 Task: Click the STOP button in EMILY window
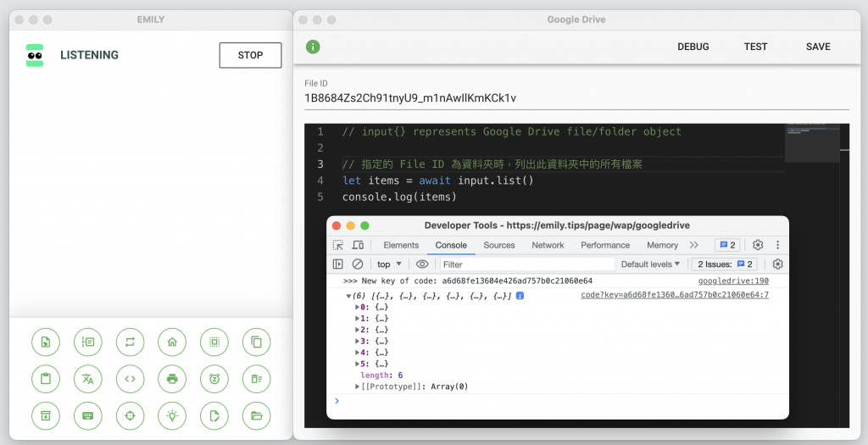click(250, 55)
